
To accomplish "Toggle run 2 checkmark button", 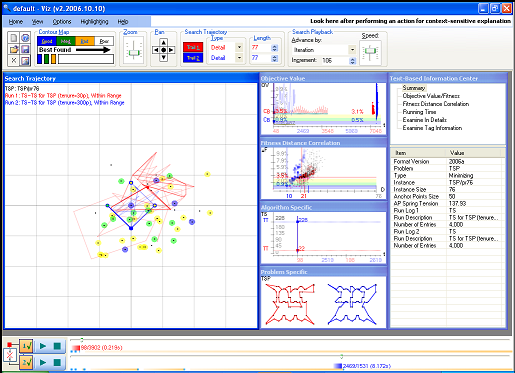I will 26,362.
